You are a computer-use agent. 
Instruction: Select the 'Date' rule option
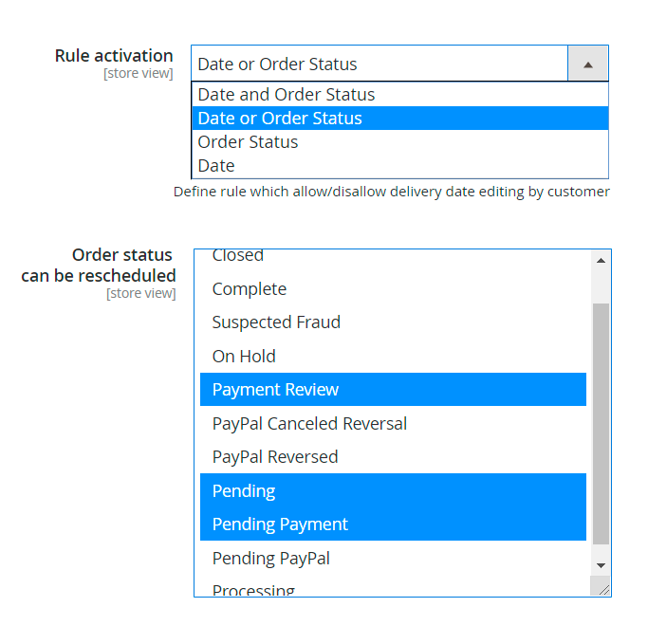pyautogui.click(x=216, y=166)
